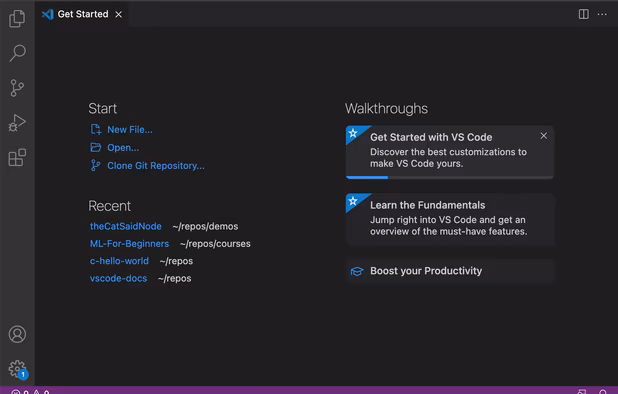Open Learn the Fundamentals walkthrough
The image size is (618, 394).
[x=450, y=220]
